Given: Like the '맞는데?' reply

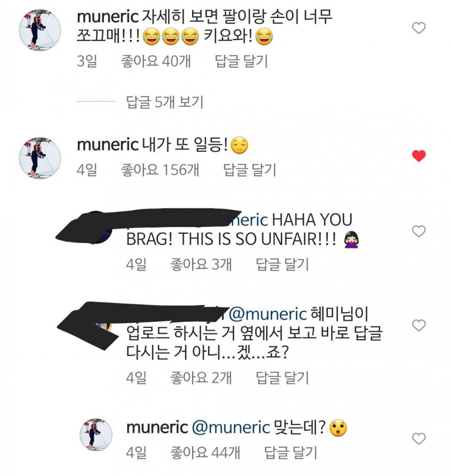Looking at the screenshot, I should 419,439.
